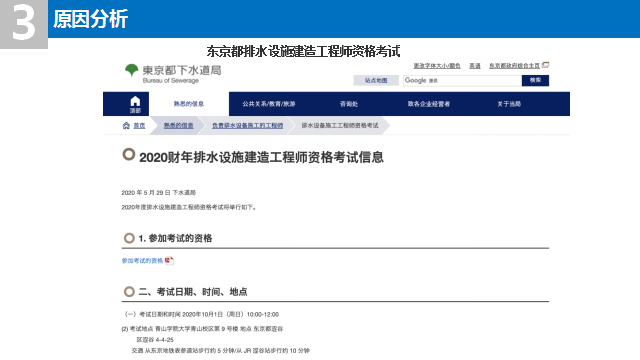
Task: Click the caption 东京都排水设施建造工程师资格考试
Action: pos(303,51)
